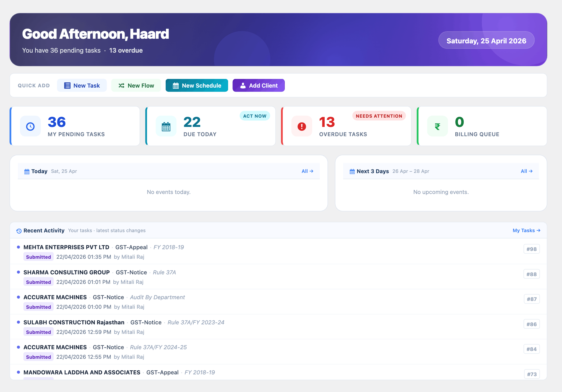This screenshot has width=562, height=392.
Task: Select SHARMA CONSULTING GROUP activity row
Action: point(278,277)
